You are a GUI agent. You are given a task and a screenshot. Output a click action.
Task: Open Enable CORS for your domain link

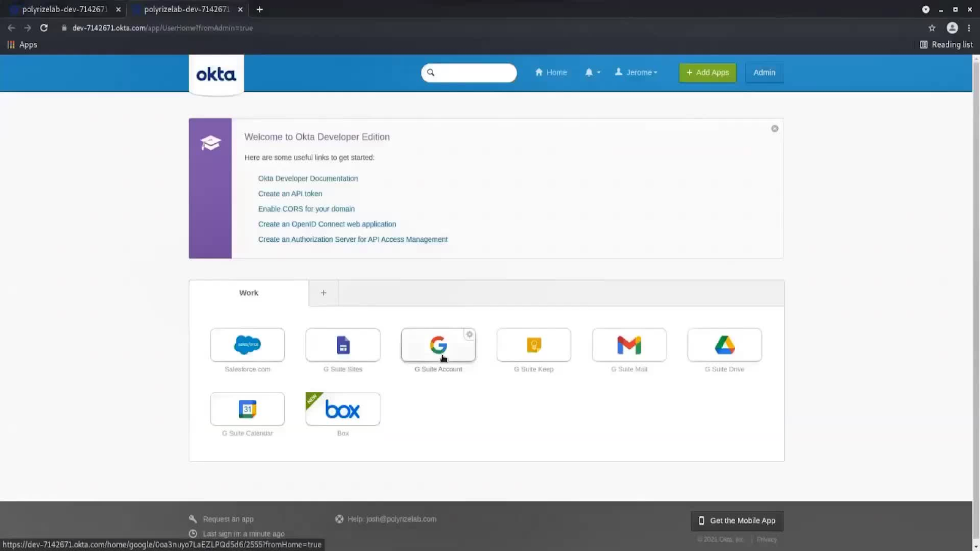(307, 209)
